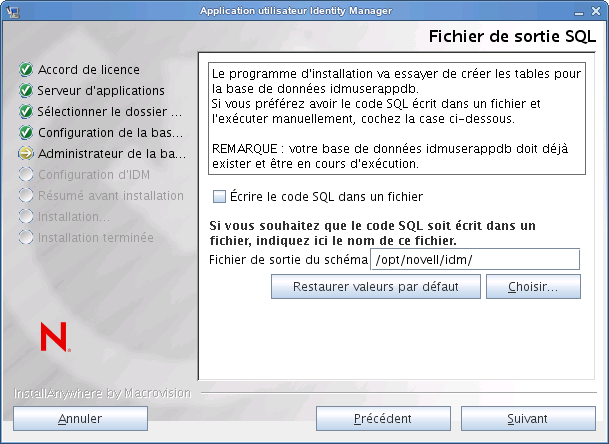Click yellow arrow icon beside 'Administrateur de la ba...'
This screenshot has width=609, height=444.
[26, 153]
